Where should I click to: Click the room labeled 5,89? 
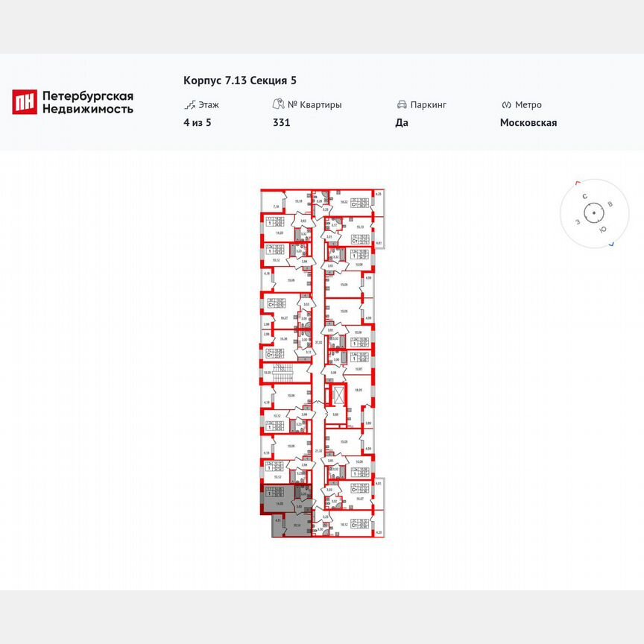click(335, 414)
